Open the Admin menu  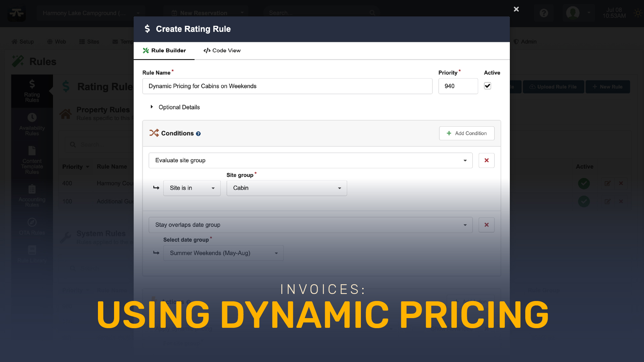coord(525,42)
